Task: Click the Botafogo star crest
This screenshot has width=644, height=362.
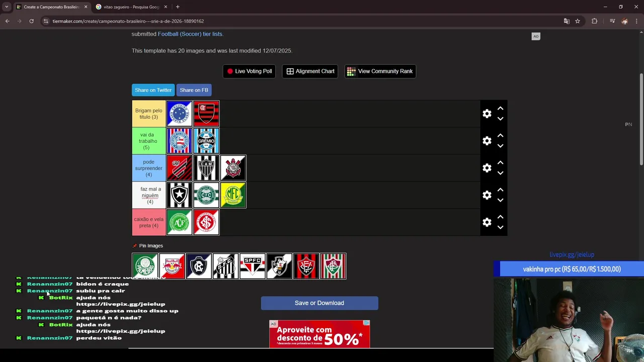Action: point(179,195)
